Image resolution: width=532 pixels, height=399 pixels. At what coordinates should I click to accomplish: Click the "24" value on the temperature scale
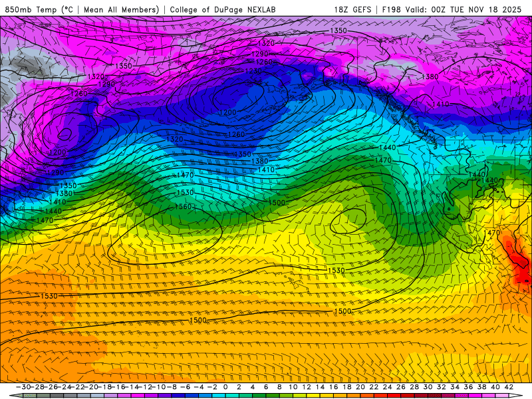(x=387, y=387)
